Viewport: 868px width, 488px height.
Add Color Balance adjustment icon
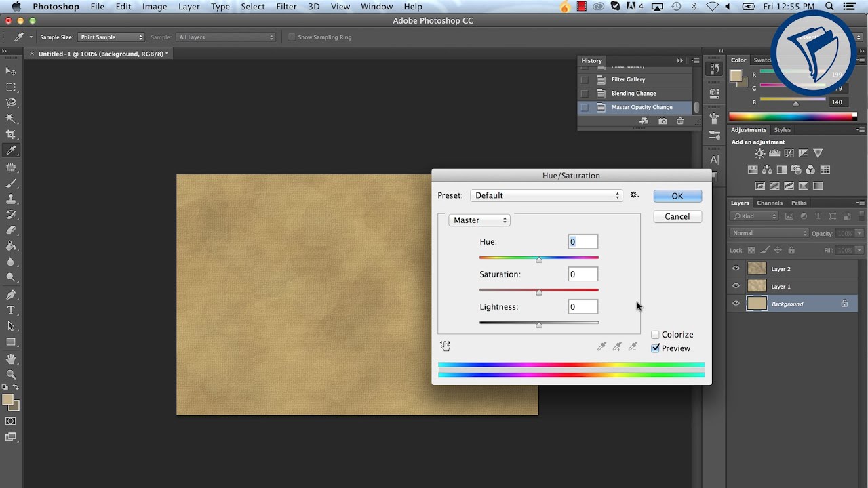(x=767, y=170)
